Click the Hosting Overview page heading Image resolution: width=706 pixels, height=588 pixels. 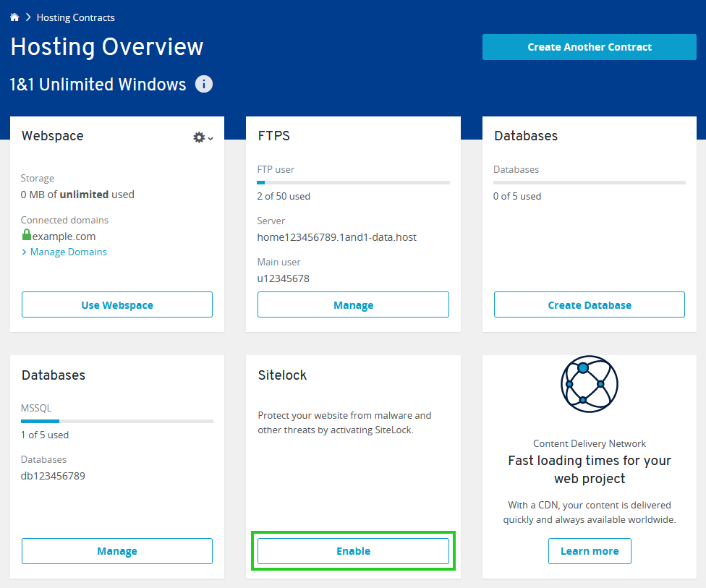107,47
